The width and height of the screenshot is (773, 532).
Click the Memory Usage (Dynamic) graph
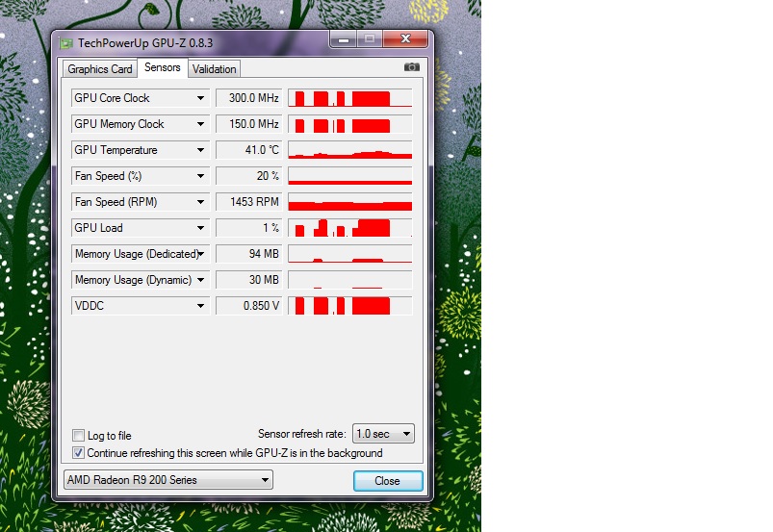[x=350, y=280]
